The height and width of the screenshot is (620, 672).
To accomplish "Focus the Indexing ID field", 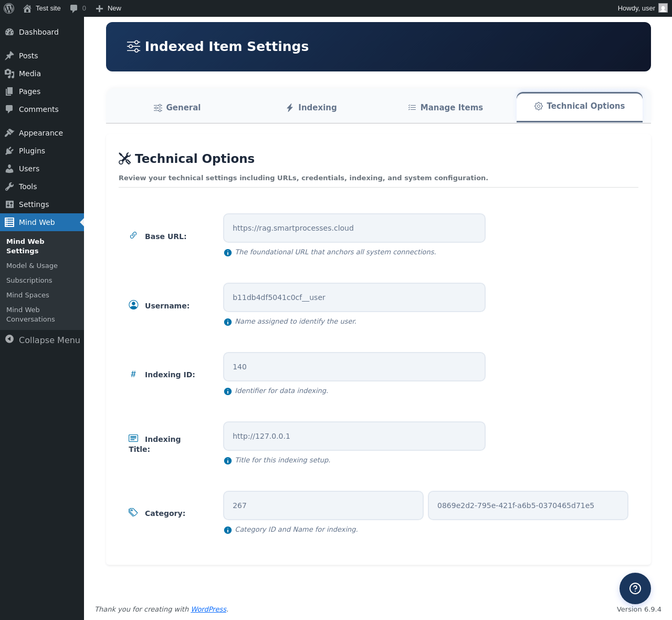I will (x=354, y=367).
